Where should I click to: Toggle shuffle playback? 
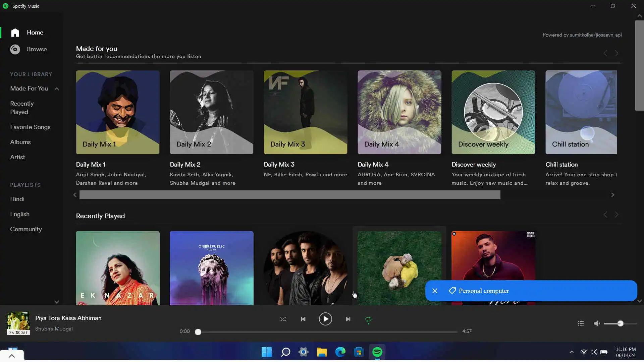(283, 319)
